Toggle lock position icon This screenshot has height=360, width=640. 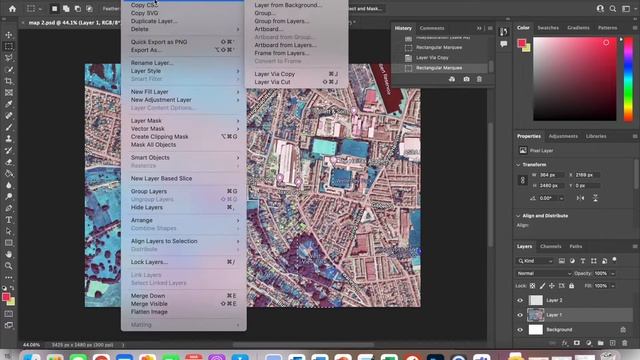pyautogui.click(x=552, y=286)
